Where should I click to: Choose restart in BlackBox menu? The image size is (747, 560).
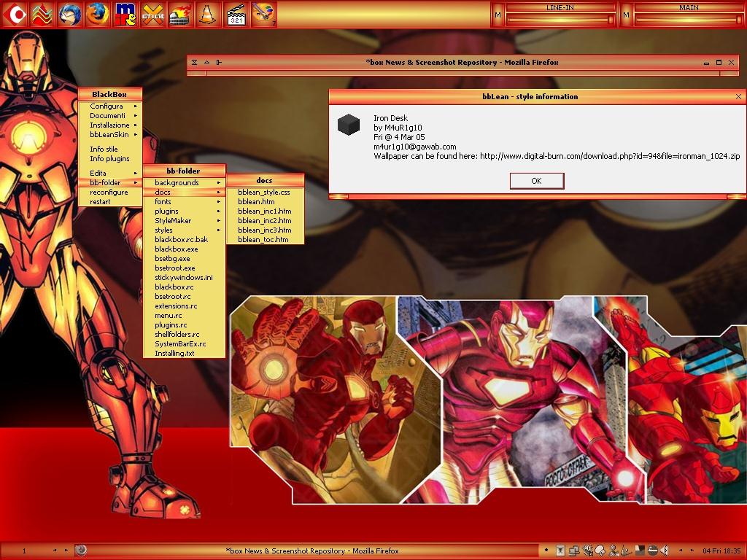click(110, 201)
